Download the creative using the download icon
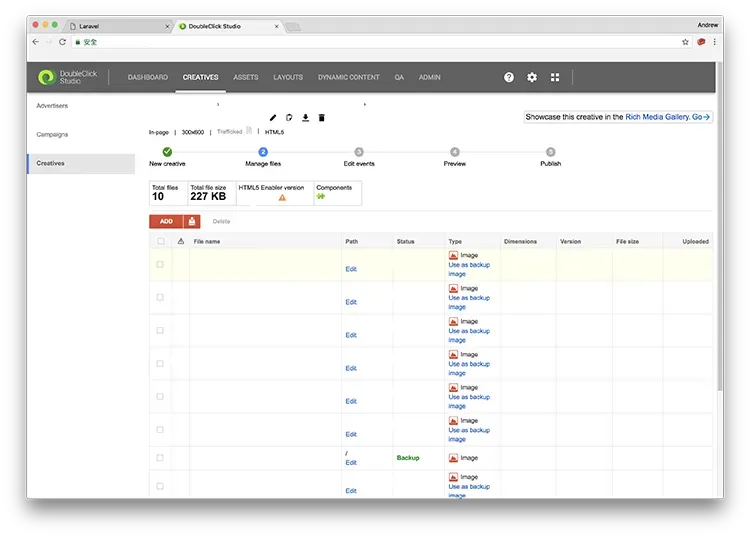Screen dimensions: 750x537 305,118
